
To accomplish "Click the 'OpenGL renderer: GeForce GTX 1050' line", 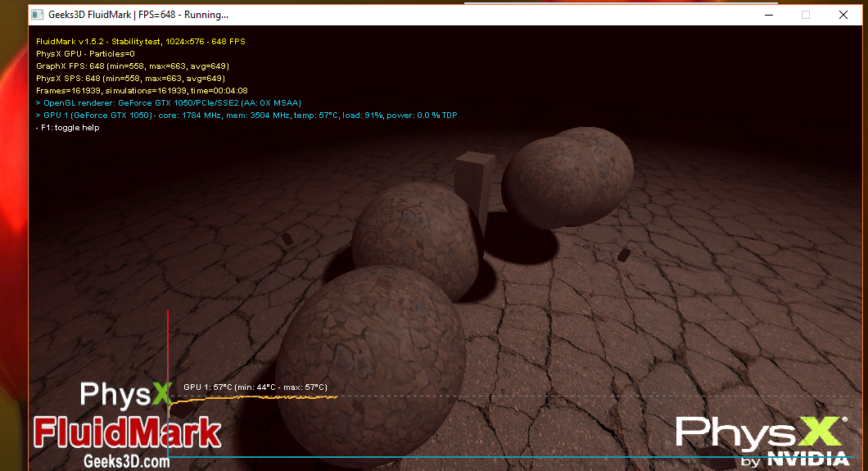I will [169, 103].
